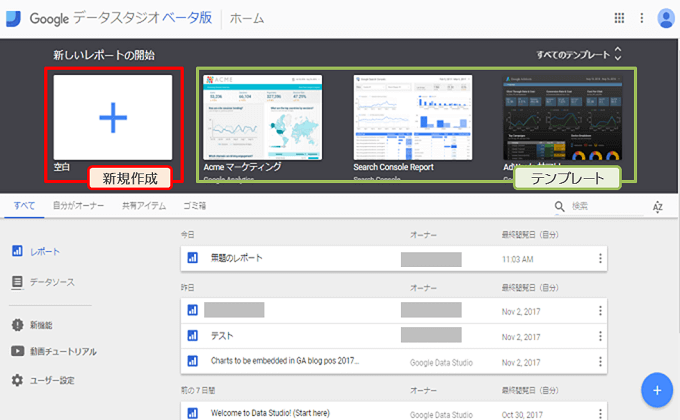The height and width of the screenshot is (420, 680).
Task: Click report icon beside Charts to be embedded
Action: 193,361
